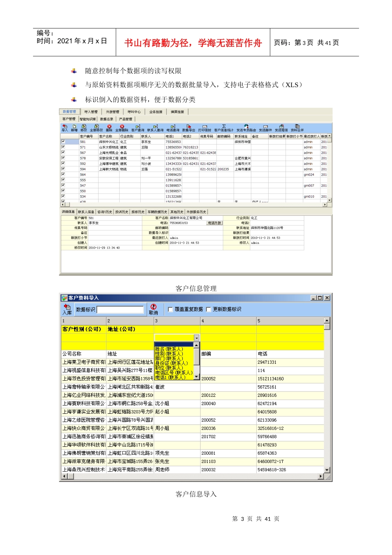Toggle checkbox for customer row 571
The width and height of the screenshot is (392, 555).
point(63,147)
